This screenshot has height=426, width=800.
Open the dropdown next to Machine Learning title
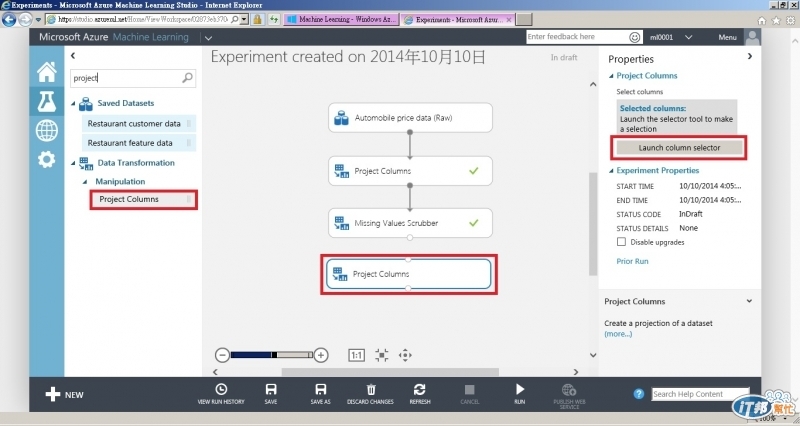tap(208, 37)
